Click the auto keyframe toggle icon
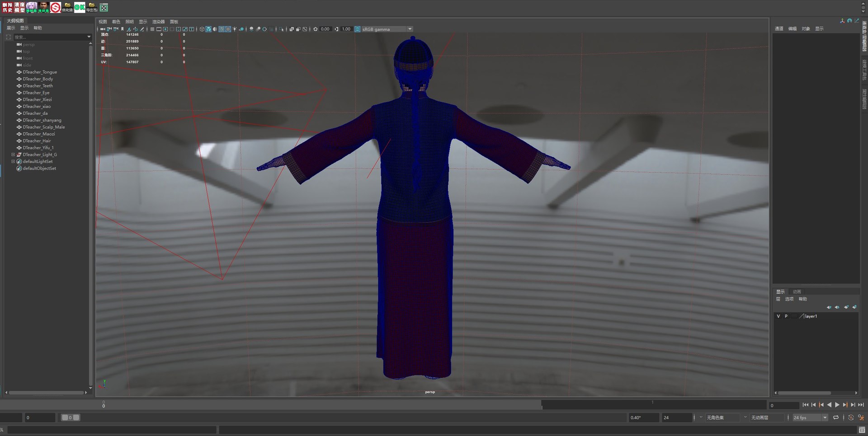The height and width of the screenshot is (436, 868). pyautogui.click(x=851, y=418)
